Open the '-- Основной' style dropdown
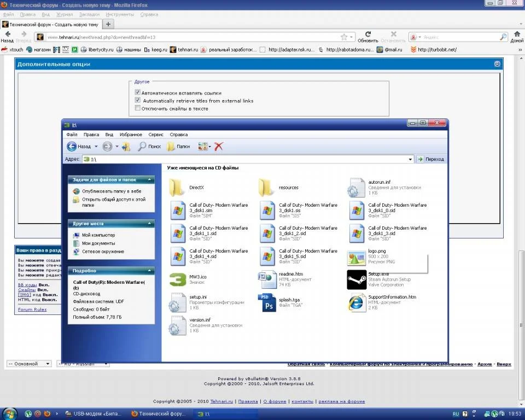Screen dimensions: 525x420 pos(29,364)
